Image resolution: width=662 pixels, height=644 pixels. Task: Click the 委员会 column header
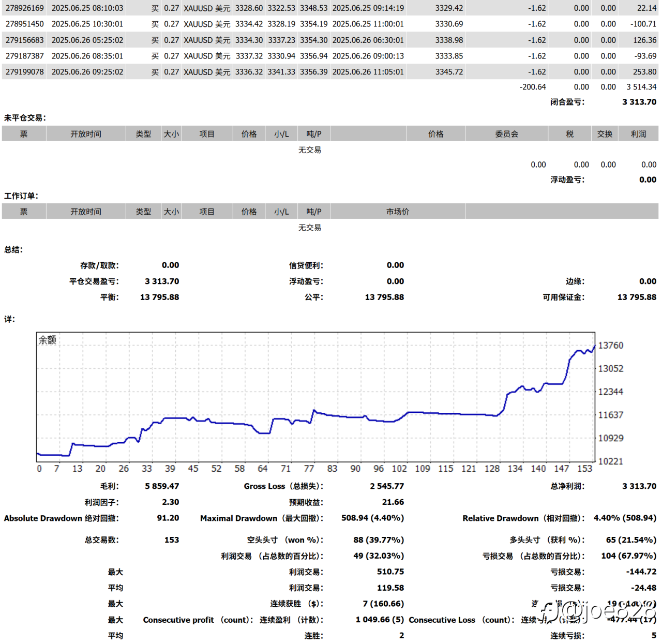click(x=506, y=134)
